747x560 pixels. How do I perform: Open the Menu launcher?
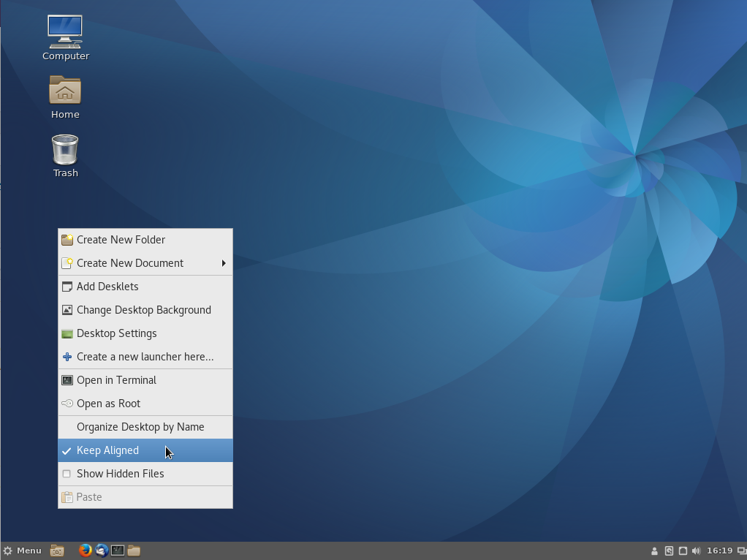click(23, 550)
